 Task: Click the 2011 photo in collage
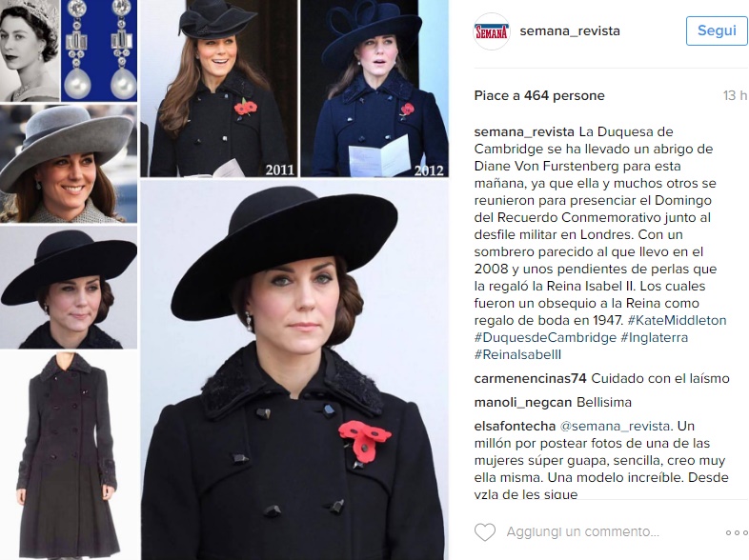click(x=218, y=89)
